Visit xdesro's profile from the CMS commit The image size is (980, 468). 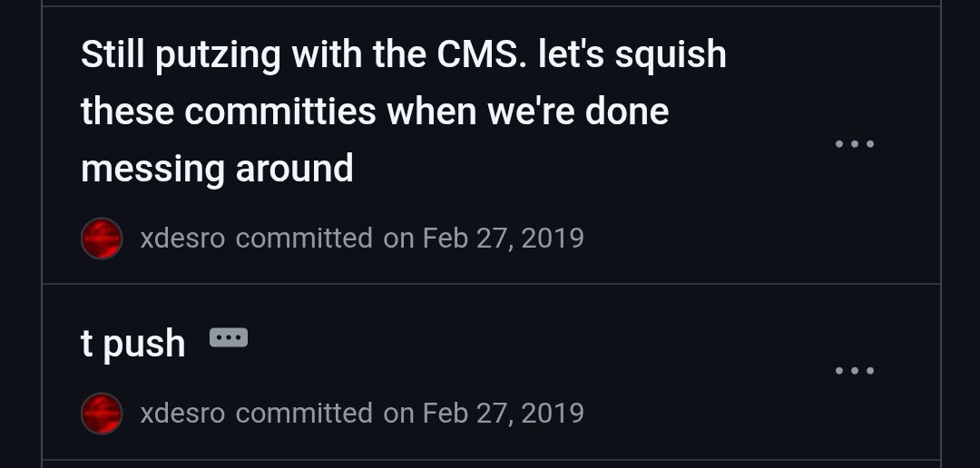coord(182,239)
